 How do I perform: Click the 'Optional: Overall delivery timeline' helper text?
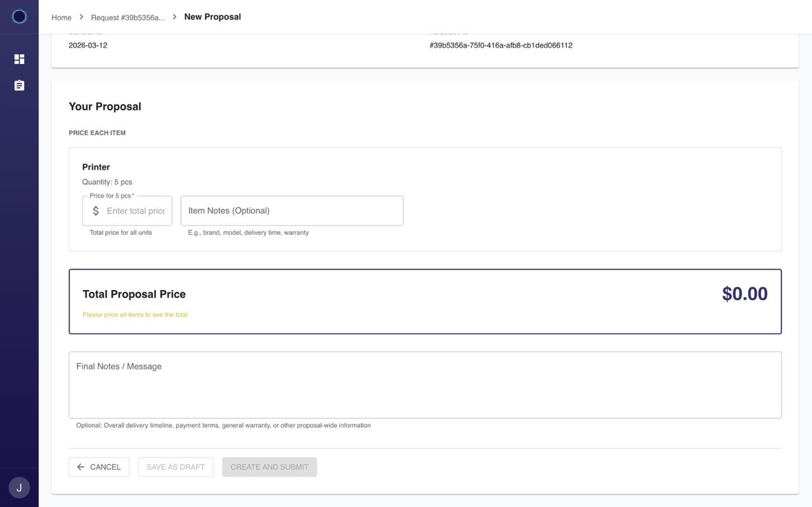(223, 426)
